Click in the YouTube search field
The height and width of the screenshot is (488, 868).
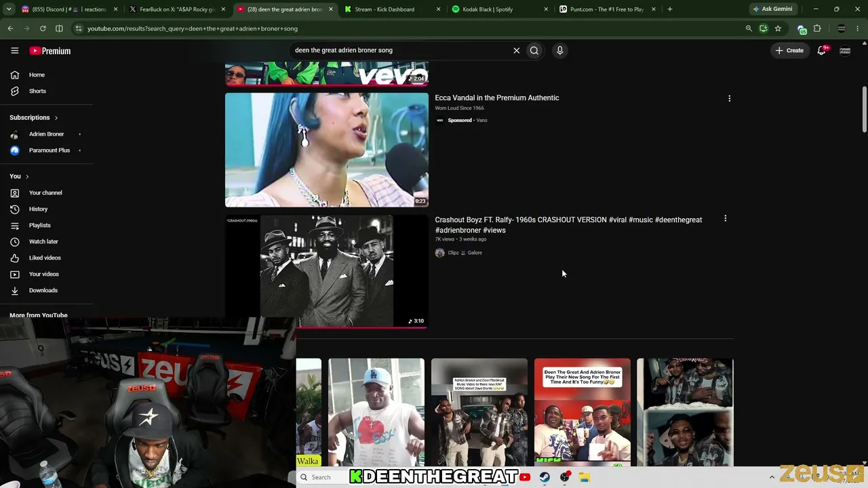[x=400, y=50]
